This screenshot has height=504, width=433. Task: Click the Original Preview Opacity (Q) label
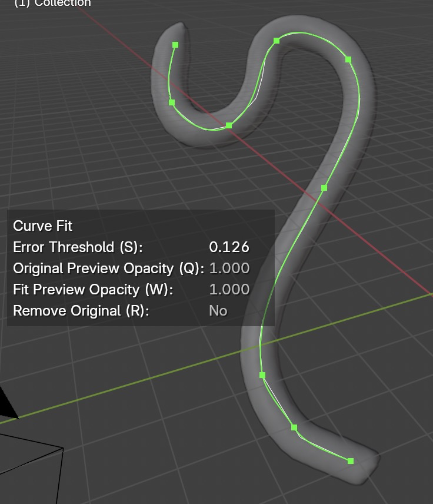109,268
